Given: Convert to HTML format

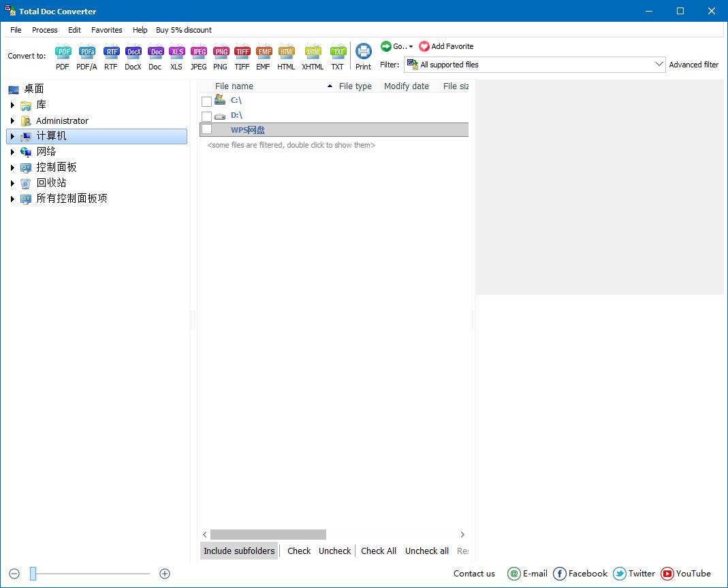Looking at the screenshot, I should click(x=287, y=56).
